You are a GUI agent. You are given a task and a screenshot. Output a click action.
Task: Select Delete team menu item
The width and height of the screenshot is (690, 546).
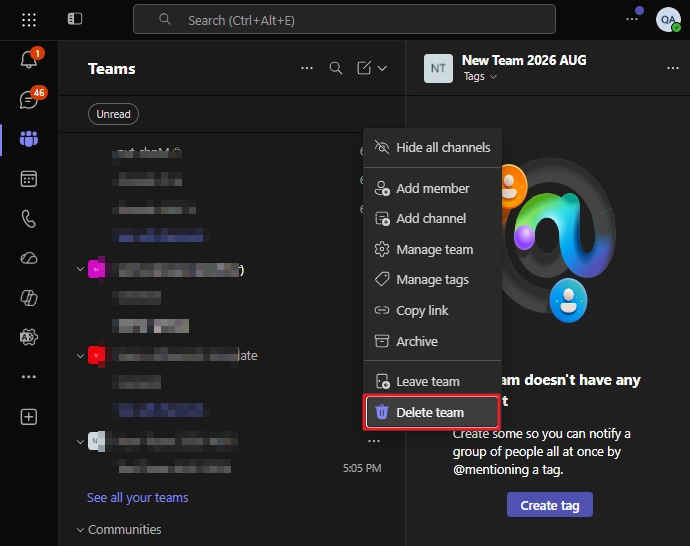(432, 412)
